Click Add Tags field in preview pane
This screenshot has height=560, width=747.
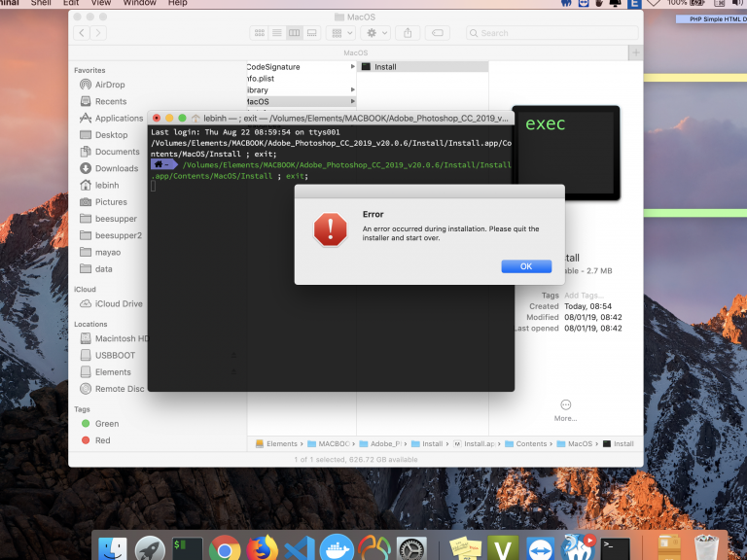pyautogui.click(x=584, y=296)
